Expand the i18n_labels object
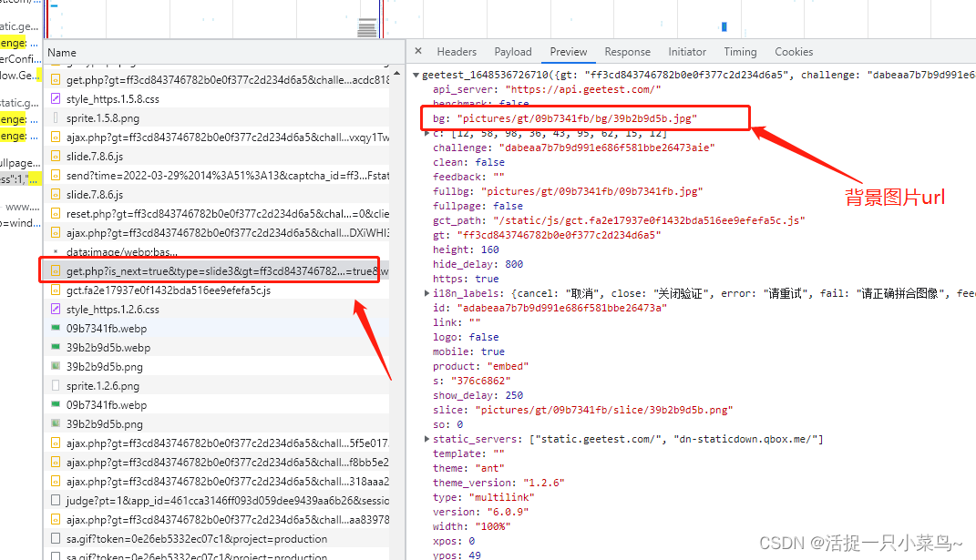976x560 pixels. [x=428, y=293]
